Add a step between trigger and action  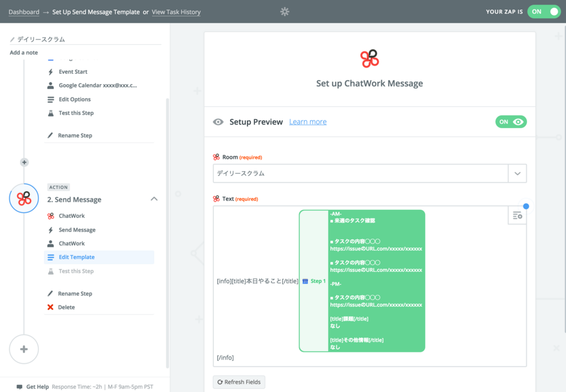point(24,162)
